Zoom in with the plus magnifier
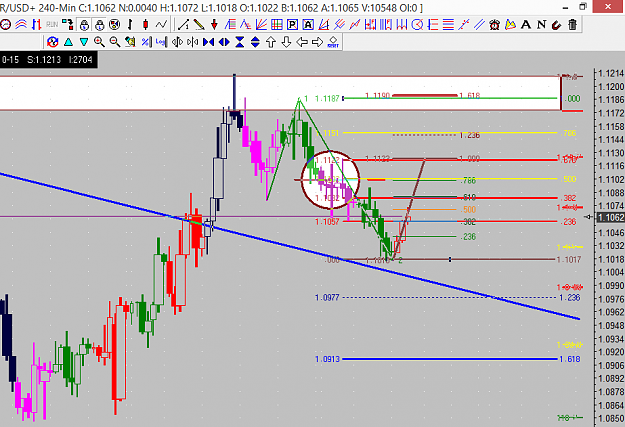The image size is (625, 427). click(99, 41)
